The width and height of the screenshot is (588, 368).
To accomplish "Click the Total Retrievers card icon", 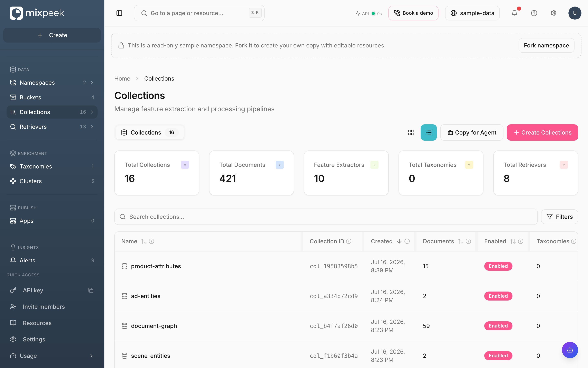I will [x=564, y=165].
